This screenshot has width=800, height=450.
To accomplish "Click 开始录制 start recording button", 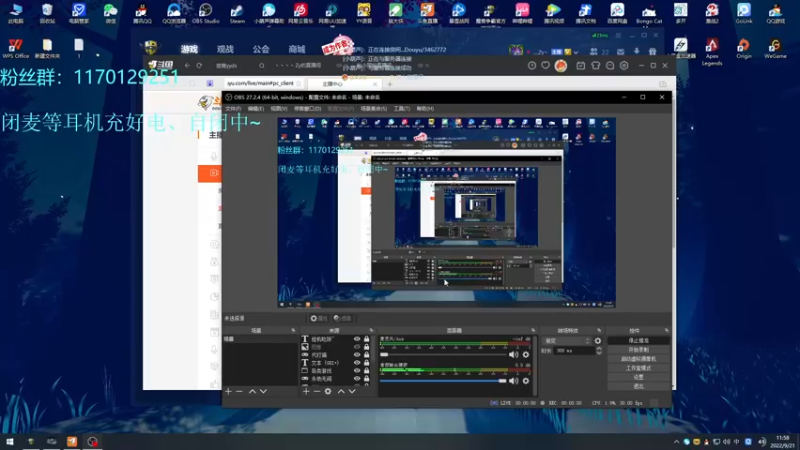I will click(x=638, y=349).
